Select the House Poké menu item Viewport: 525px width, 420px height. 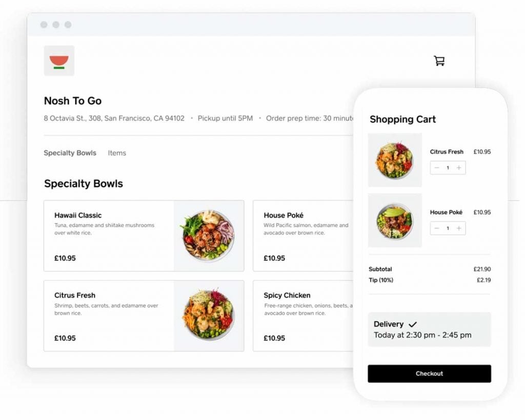[x=303, y=236]
